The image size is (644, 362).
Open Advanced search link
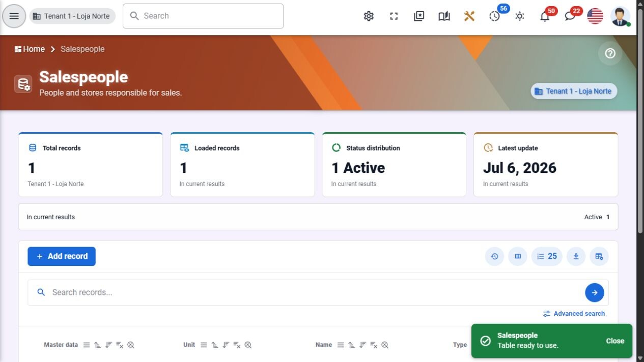click(574, 314)
